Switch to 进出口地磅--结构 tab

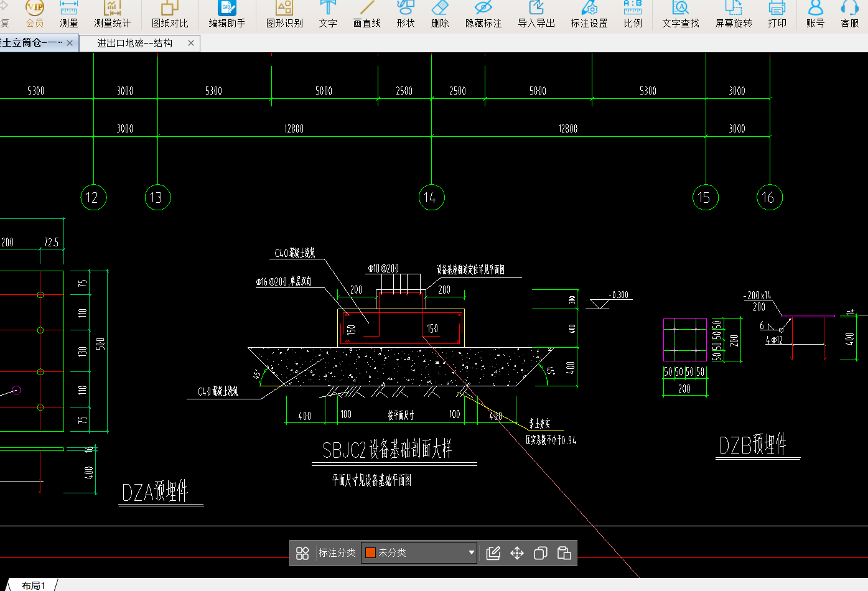[x=135, y=43]
